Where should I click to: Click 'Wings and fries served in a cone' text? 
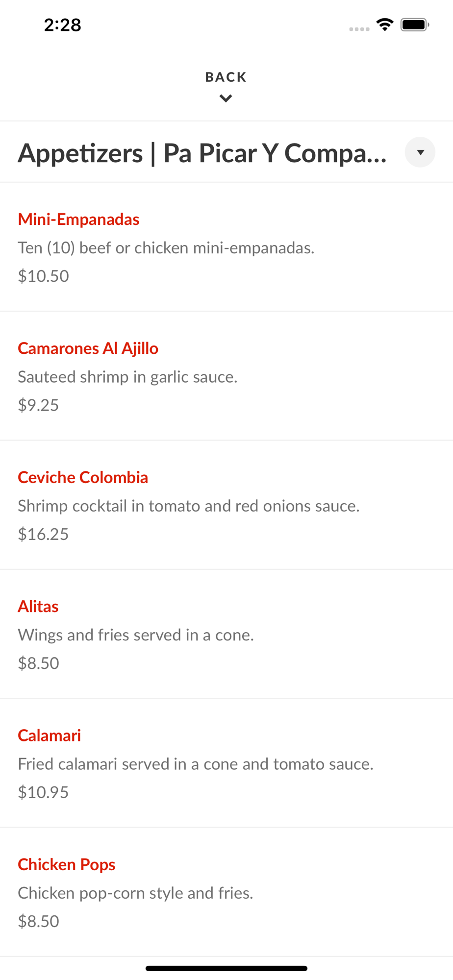(x=136, y=635)
